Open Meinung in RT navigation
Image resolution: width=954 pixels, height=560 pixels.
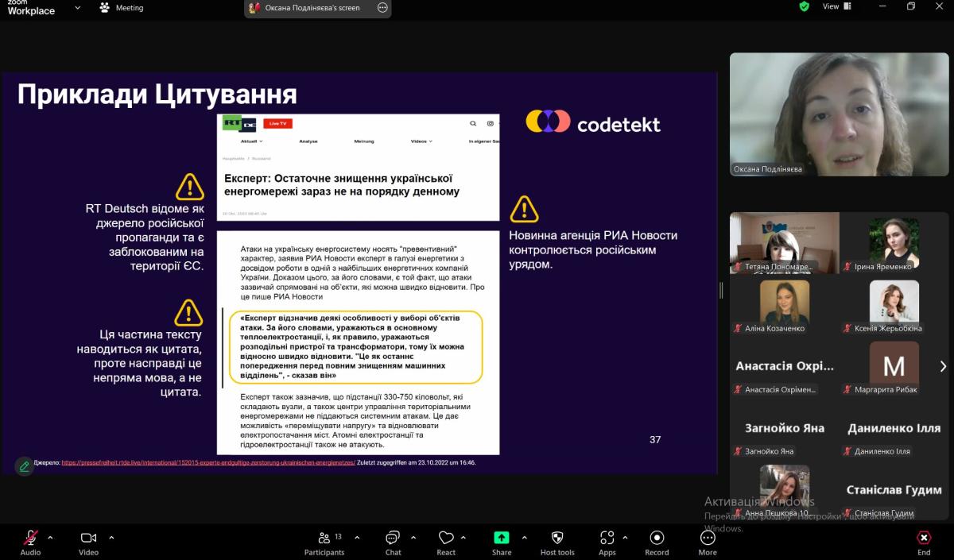point(364,141)
